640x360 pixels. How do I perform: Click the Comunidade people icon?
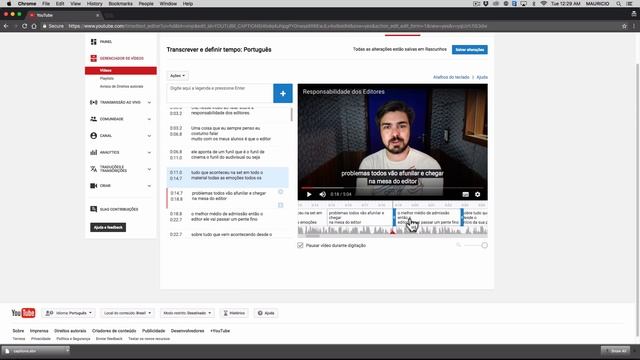pyautogui.click(x=93, y=119)
